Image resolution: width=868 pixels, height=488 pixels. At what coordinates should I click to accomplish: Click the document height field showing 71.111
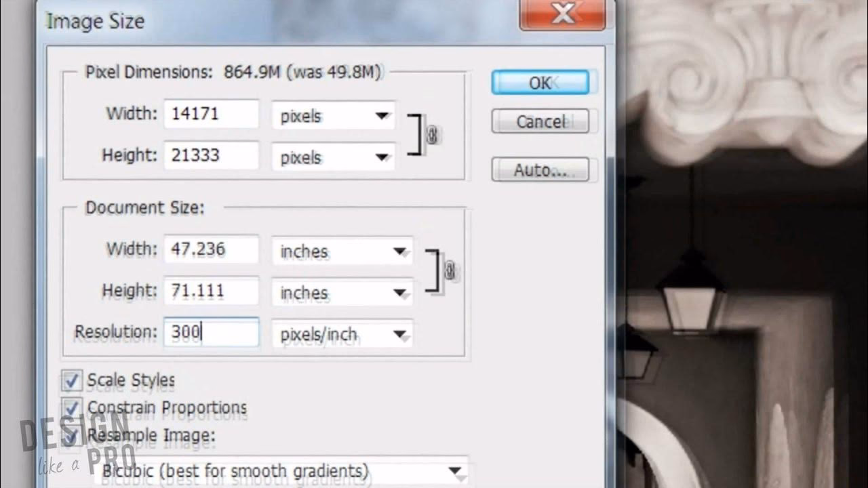point(212,291)
